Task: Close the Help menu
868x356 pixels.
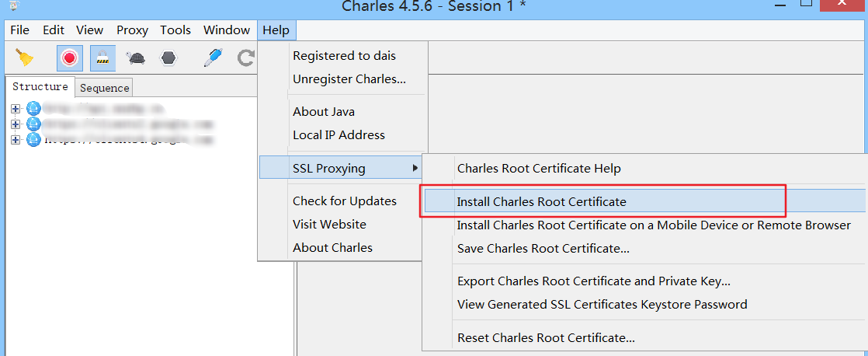Action: [x=276, y=30]
